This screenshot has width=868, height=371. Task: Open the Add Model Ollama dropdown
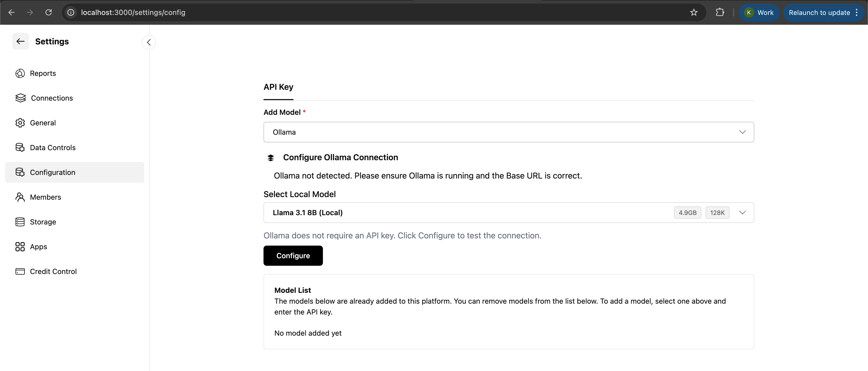[508, 132]
